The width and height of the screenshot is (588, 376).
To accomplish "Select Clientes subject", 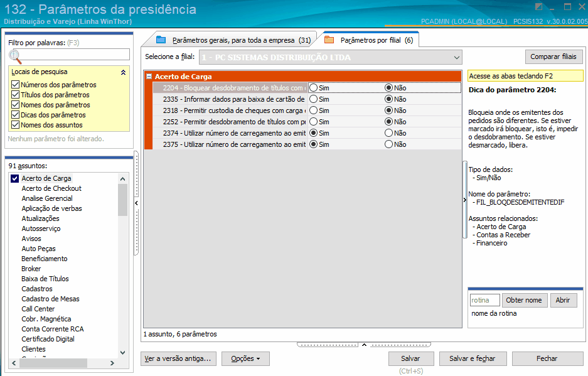I will tap(33, 349).
